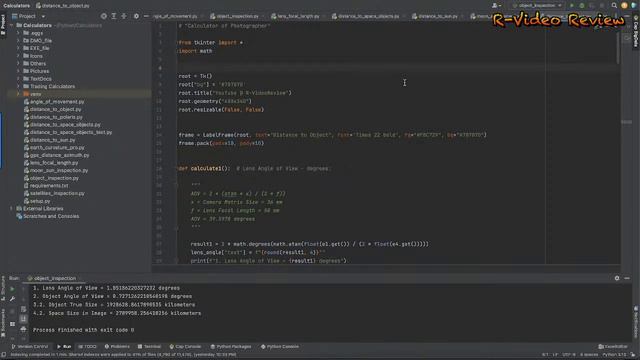The image size is (640, 360).
Task: Open earth_curvature_pro.py in the project tree
Action: (54, 148)
